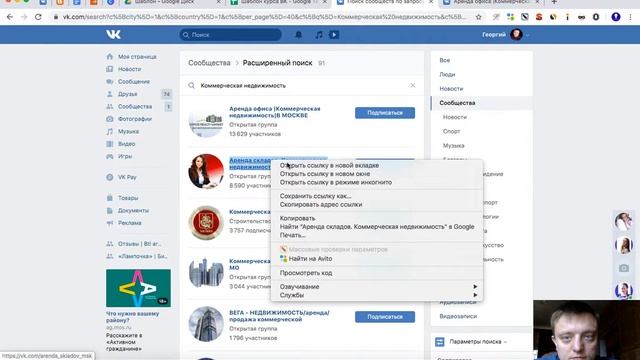
Task: Choose Найти in Google context entry
Action: pyautogui.click(x=376, y=227)
